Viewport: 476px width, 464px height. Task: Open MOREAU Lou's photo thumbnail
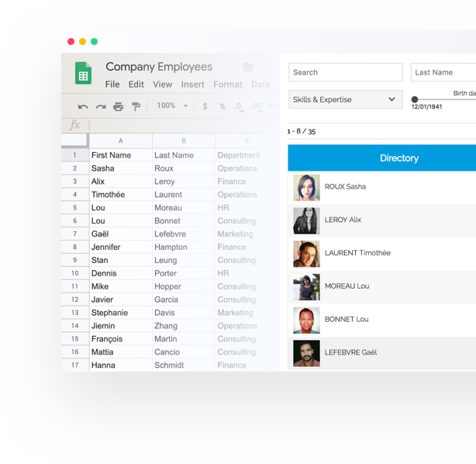pos(306,287)
